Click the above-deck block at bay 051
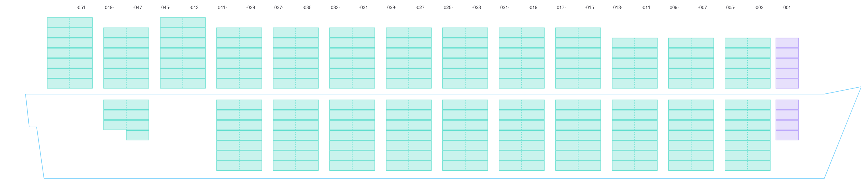 tap(70, 53)
